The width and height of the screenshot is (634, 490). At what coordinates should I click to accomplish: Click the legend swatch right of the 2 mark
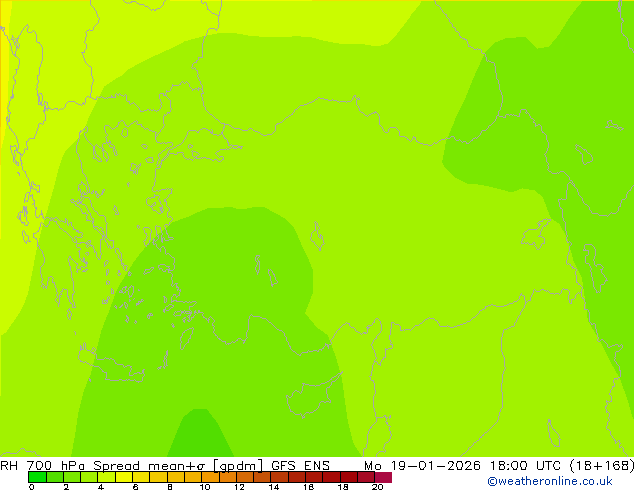(x=72, y=477)
